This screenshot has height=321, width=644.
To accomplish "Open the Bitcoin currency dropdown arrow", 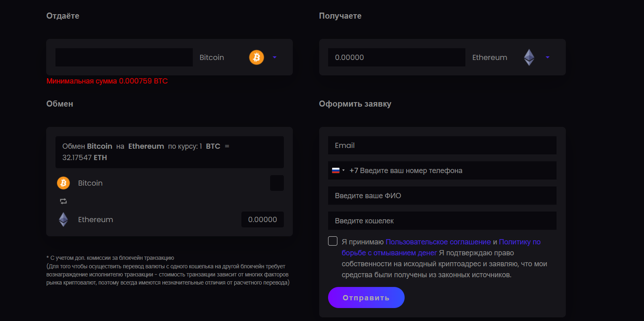I will tap(275, 58).
